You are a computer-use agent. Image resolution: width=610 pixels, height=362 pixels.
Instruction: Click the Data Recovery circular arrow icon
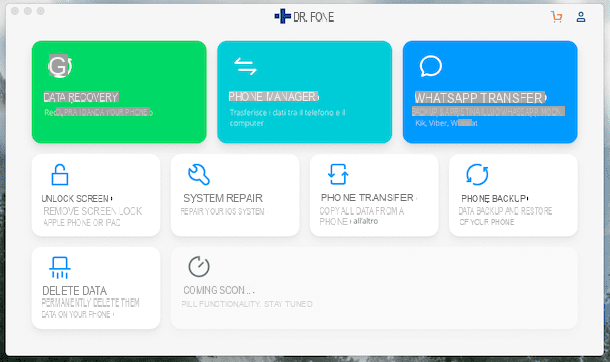pos(60,66)
